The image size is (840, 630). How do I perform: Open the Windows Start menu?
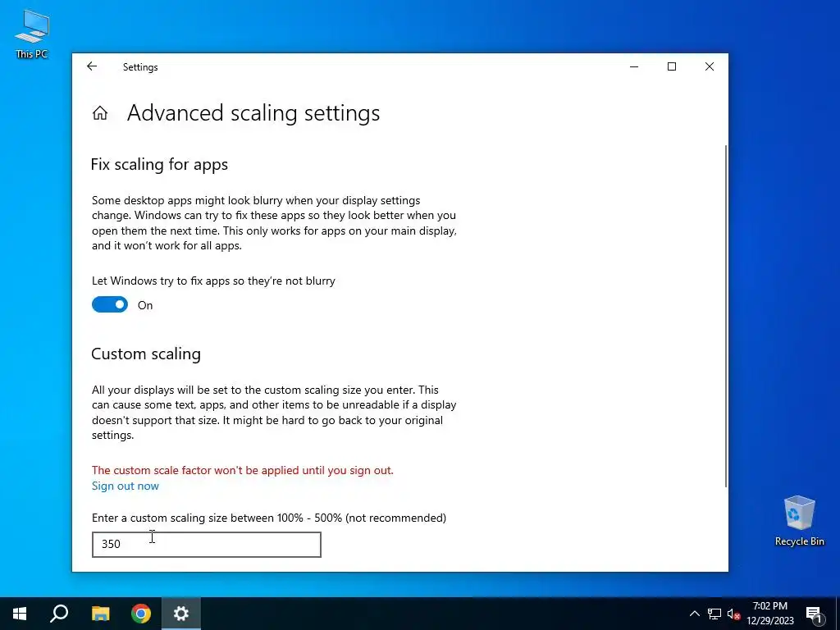(20, 614)
